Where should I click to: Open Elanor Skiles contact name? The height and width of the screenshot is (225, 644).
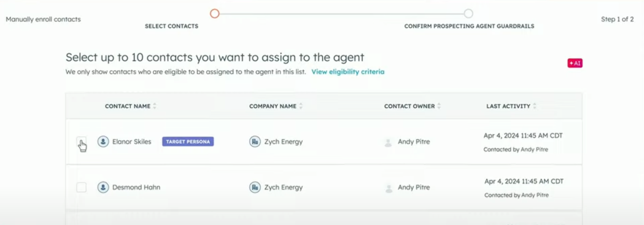click(x=132, y=141)
